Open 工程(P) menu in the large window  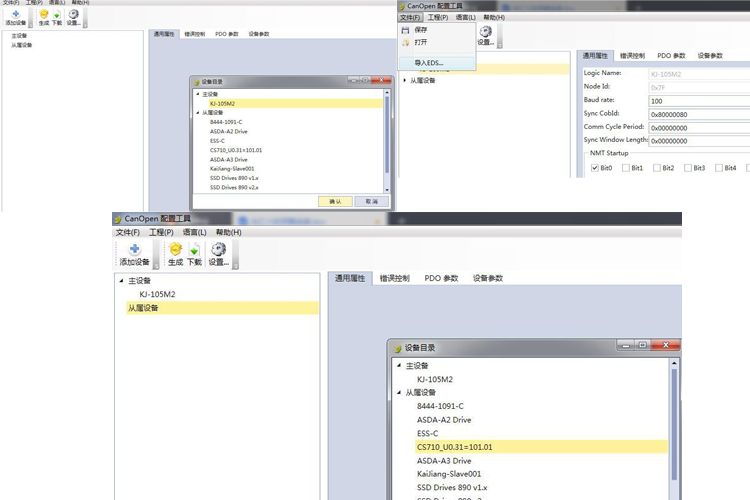point(161,233)
